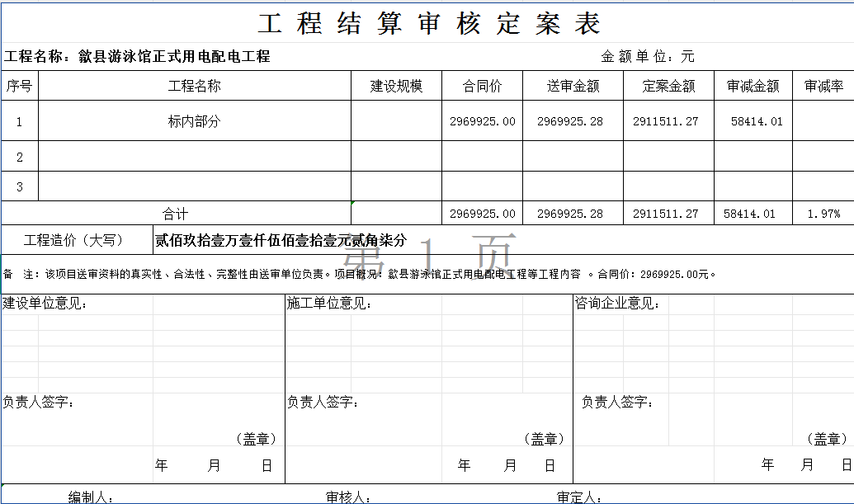Select the 审减金额 header cell
Viewport: 854px width, 504px height.
point(753,86)
